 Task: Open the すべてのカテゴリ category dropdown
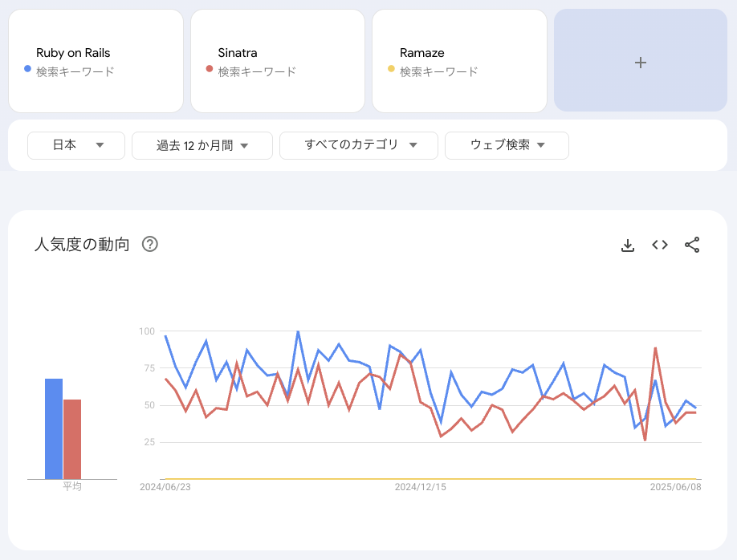pos(359,145)
